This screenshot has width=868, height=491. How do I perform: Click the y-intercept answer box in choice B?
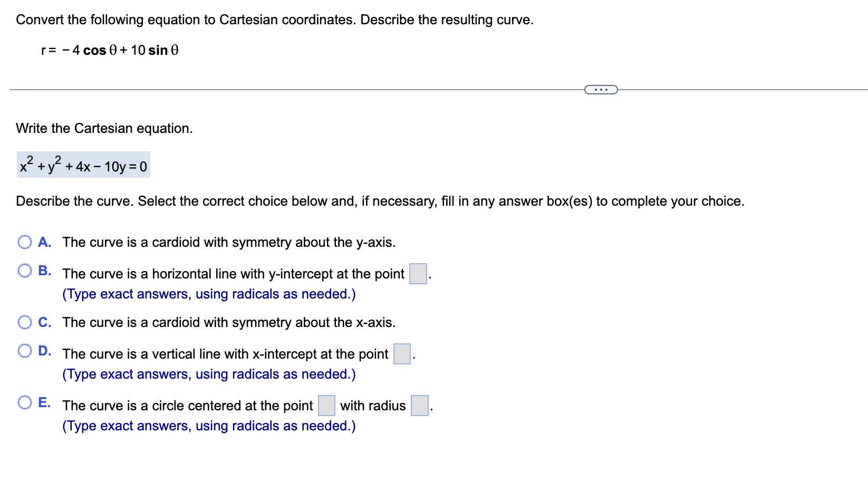tap(418, 274)
